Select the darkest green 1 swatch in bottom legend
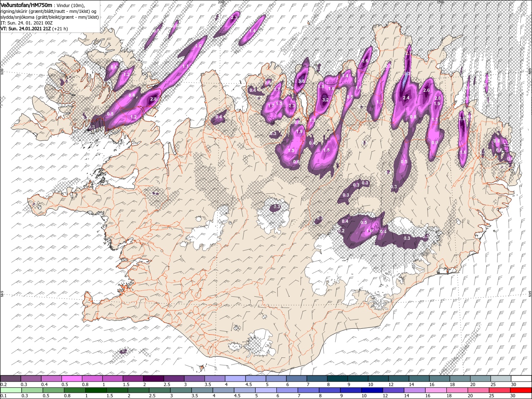Screen dimensions: 532x399 click(x=96, y=390)
